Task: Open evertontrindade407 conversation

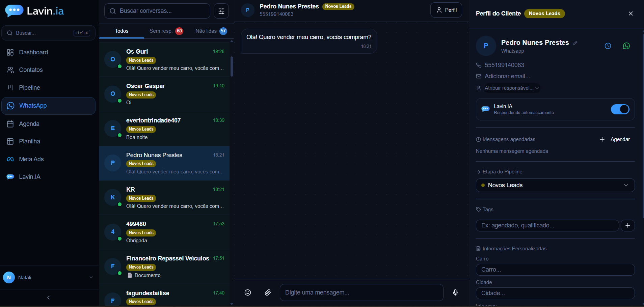Action: pos(164,129)
